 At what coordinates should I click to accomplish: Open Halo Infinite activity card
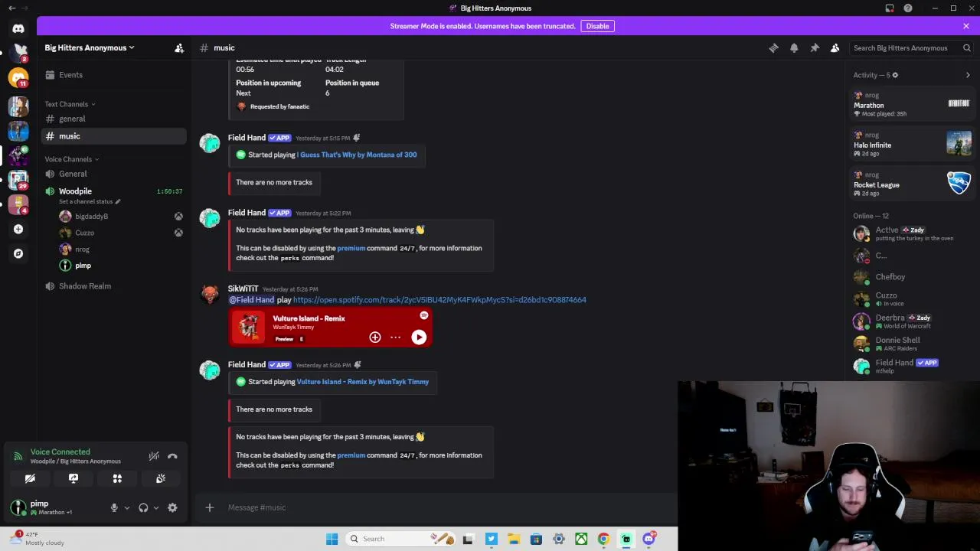[x=913, y=145]
